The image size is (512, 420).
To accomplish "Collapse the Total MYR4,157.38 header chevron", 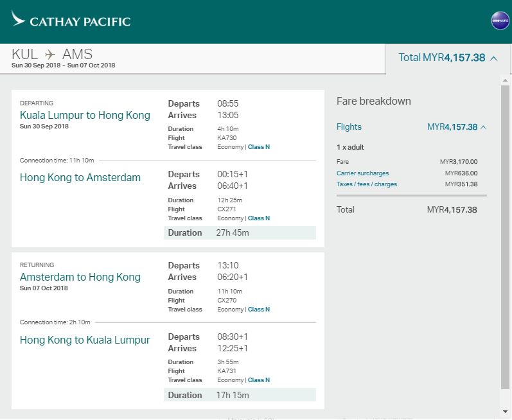I will pos(494,58).
